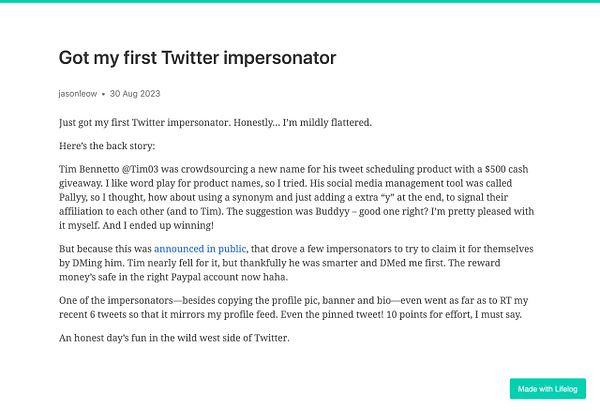Click the "Made with Lifelog" button

[548, 389]
